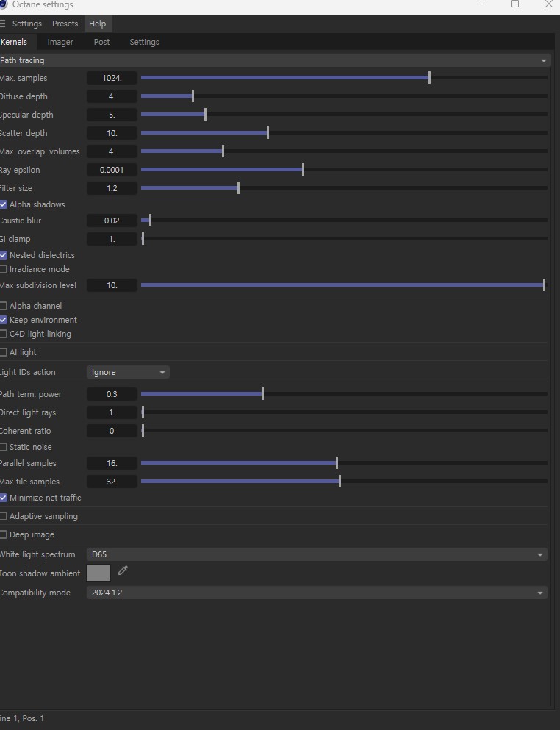
Task: Click the Max tile samples value field 32
Action: pos(112,482)
